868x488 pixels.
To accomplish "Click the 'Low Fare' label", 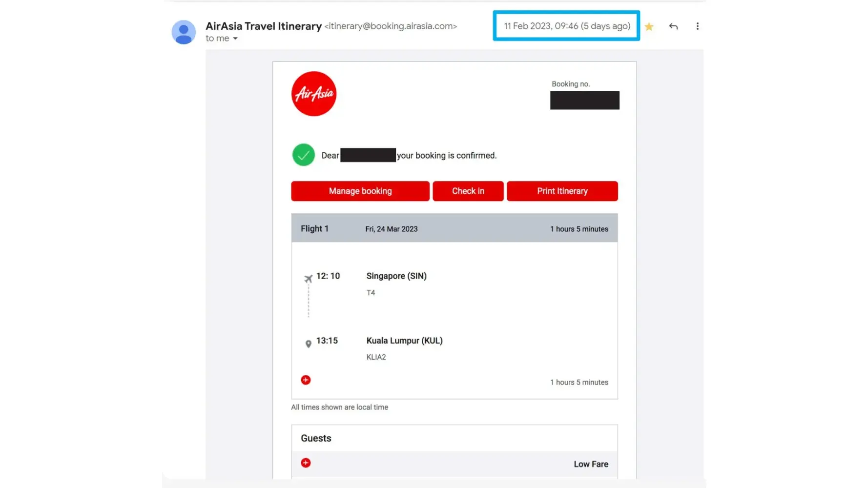I will coord(591,464).
